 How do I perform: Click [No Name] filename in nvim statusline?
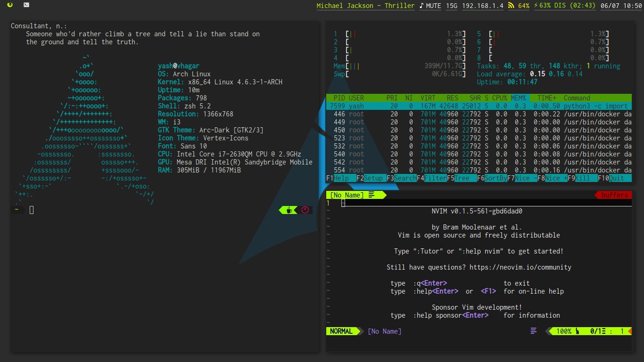pos(385,331)
